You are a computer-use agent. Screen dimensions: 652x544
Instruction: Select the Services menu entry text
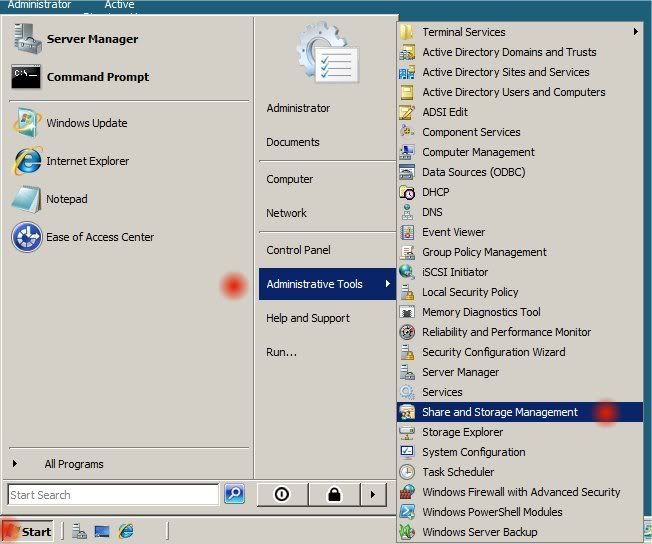(442, 392)
